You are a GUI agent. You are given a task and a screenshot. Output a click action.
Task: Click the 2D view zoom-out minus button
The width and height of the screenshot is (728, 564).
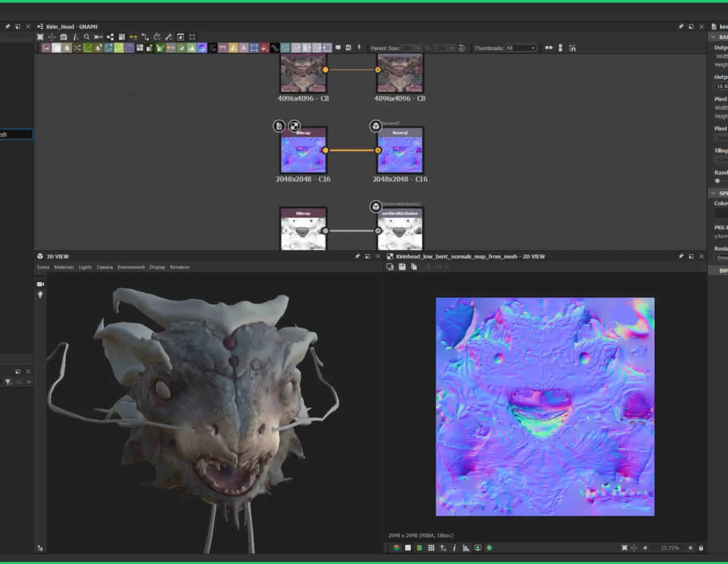[x=645, y=548]
